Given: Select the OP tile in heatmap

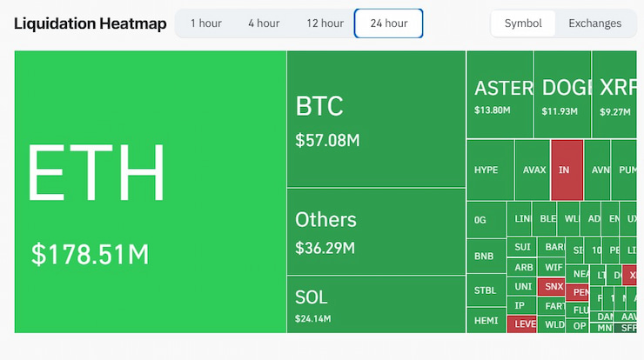Looking at the screenshot, I should click(578, 326).
